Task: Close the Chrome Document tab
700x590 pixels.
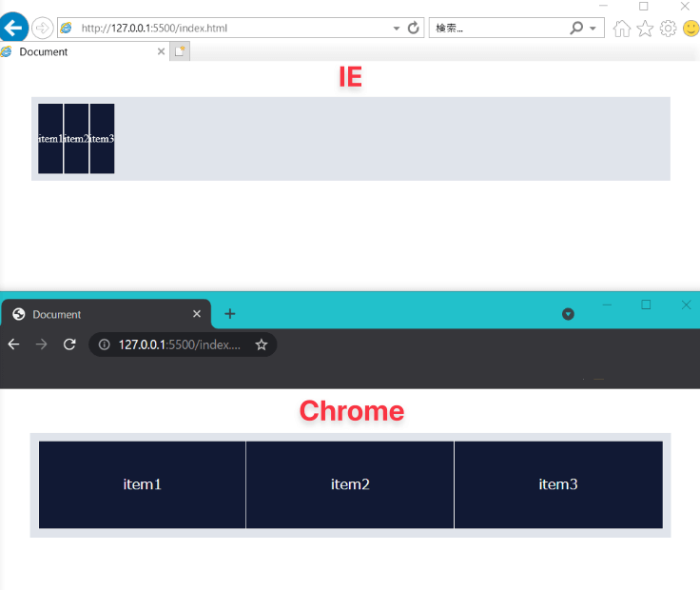Action: tap(197, 314)
